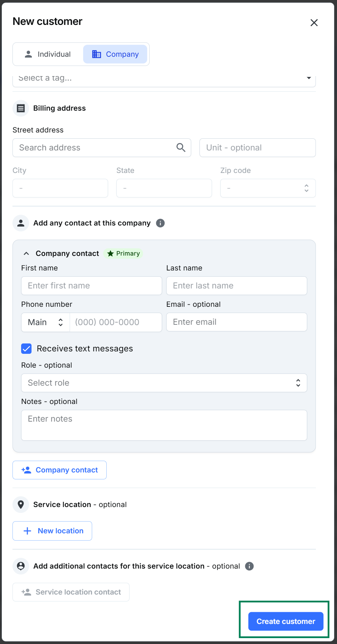Screen dimensions: 337x644
Task: Open the Select a tag dropdown
Action: (164, 79)
